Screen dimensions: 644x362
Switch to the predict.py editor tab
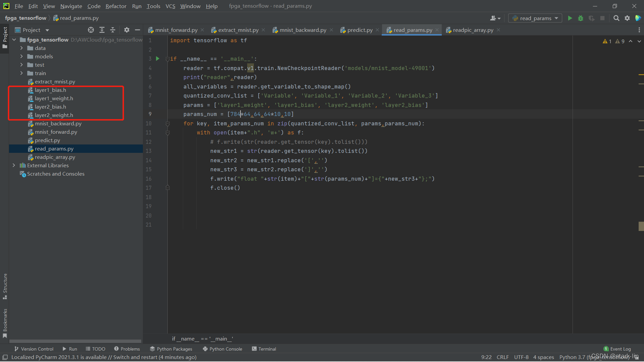tap(360, 30)
